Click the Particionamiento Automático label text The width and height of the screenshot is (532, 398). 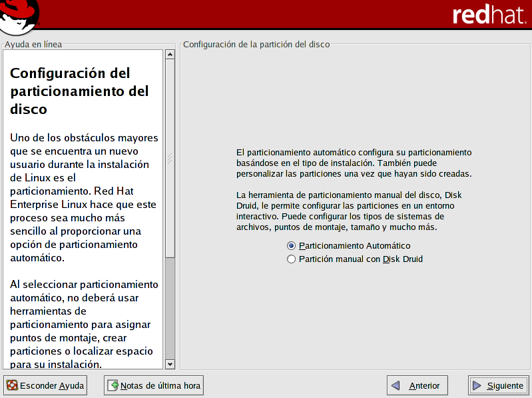point(354,246)
